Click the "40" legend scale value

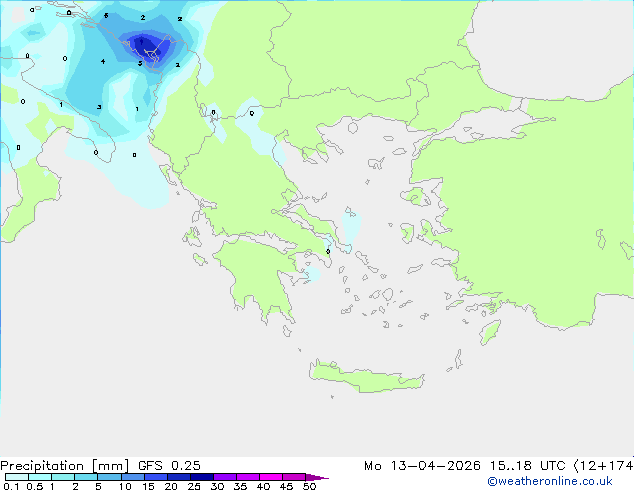263,486
